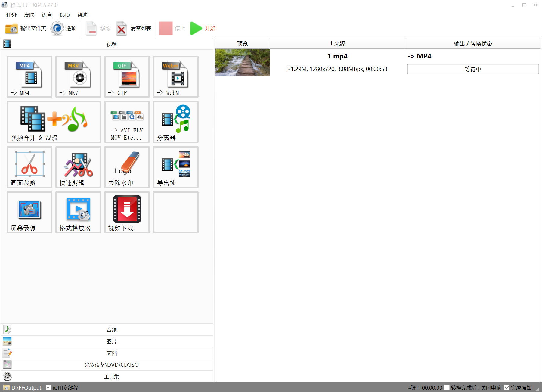
Task: Toggle 使用多线程 checkbox
Action: [48, 387]
